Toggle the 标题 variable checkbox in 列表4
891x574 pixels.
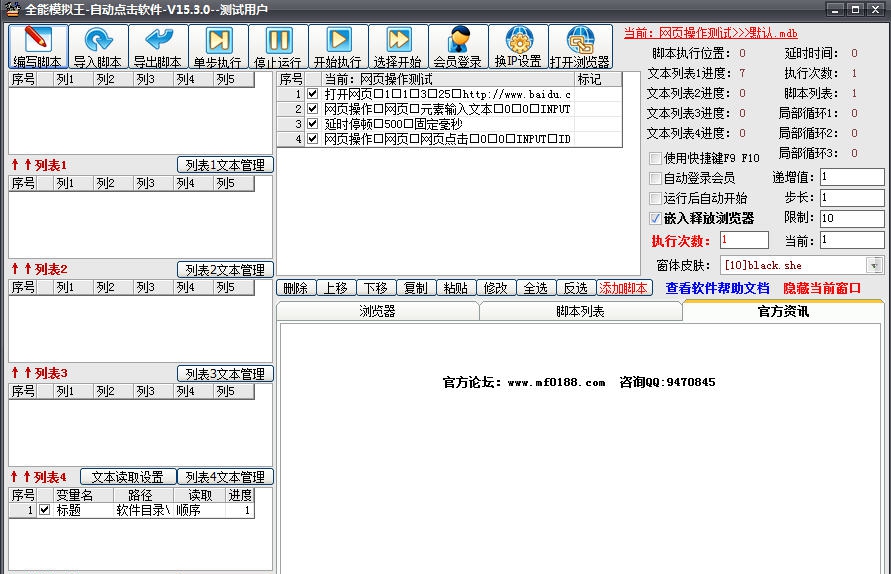click(x=44, y=510)
